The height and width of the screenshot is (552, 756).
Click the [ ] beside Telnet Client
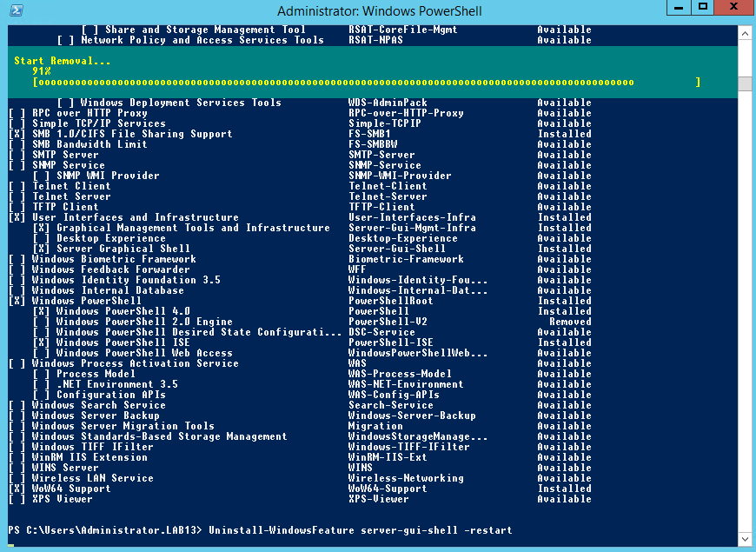(x=17, y=186)
